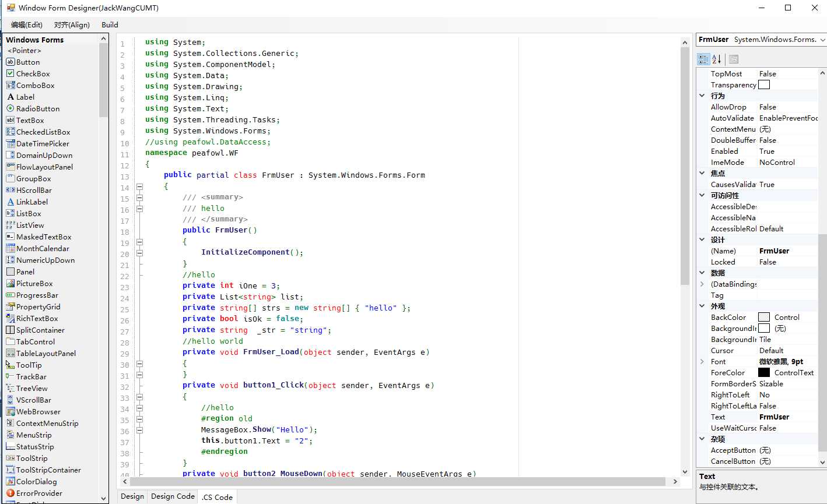Collapse code fold at line 30
The width and height of the screenshot is (827, 504).
[139, 364]
